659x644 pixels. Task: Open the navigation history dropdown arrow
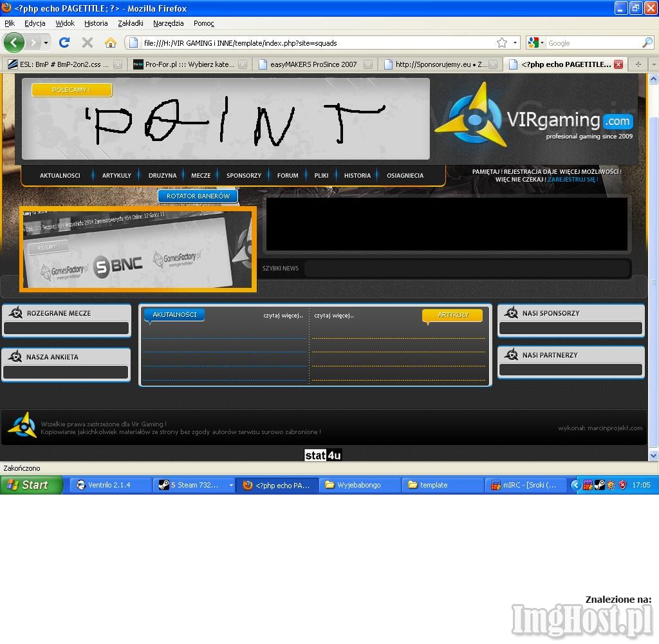coord(46,43)
